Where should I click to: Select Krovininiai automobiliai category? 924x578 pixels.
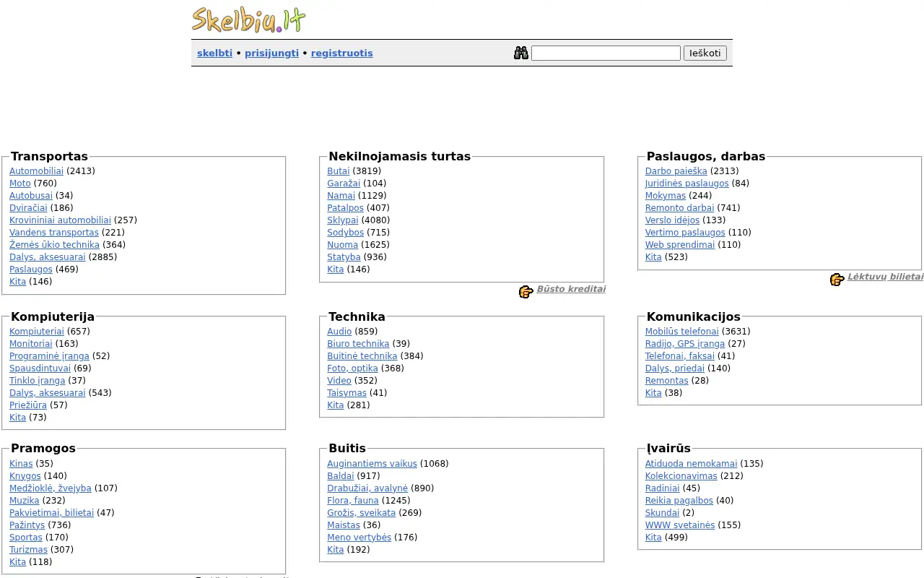pyautogui.click(x=60, y=220)
